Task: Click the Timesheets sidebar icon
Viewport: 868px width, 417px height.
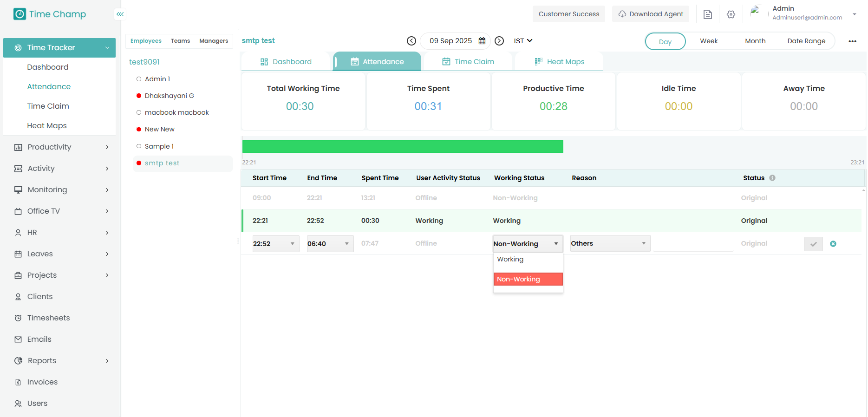Action: coord(18,318)
